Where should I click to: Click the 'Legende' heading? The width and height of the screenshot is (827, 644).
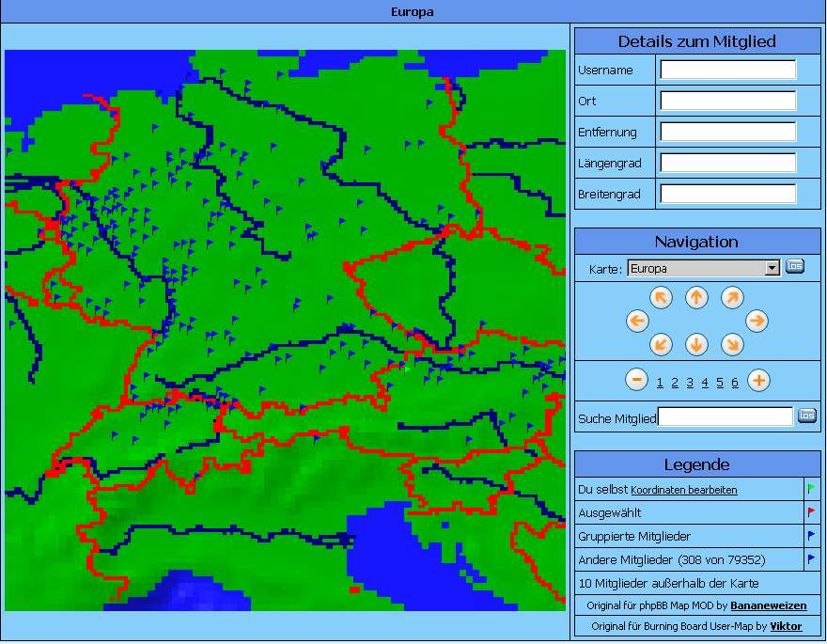pos(696,464)
